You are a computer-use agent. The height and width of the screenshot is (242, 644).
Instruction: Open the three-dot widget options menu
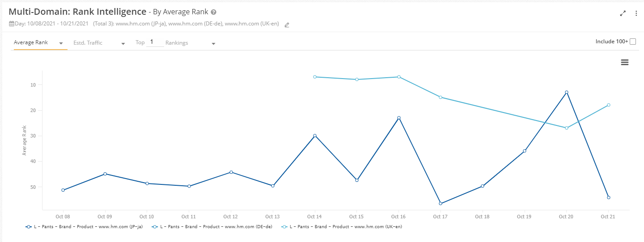click(636, 13)
